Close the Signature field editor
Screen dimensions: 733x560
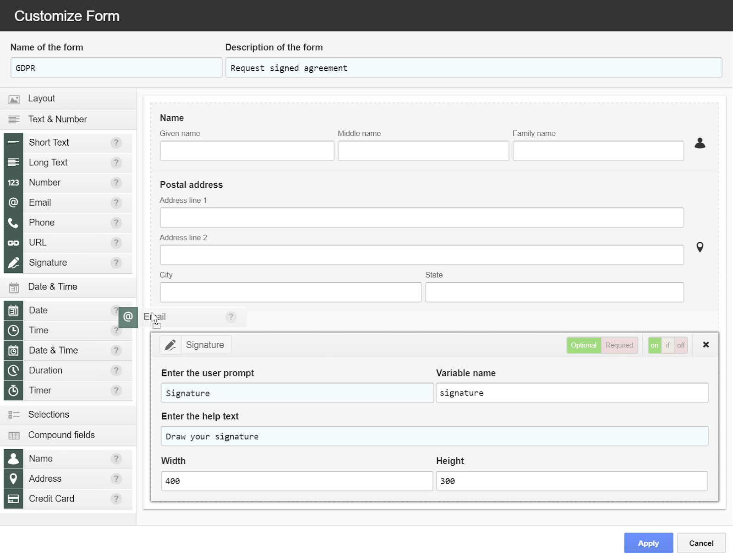tap(706, 345)
